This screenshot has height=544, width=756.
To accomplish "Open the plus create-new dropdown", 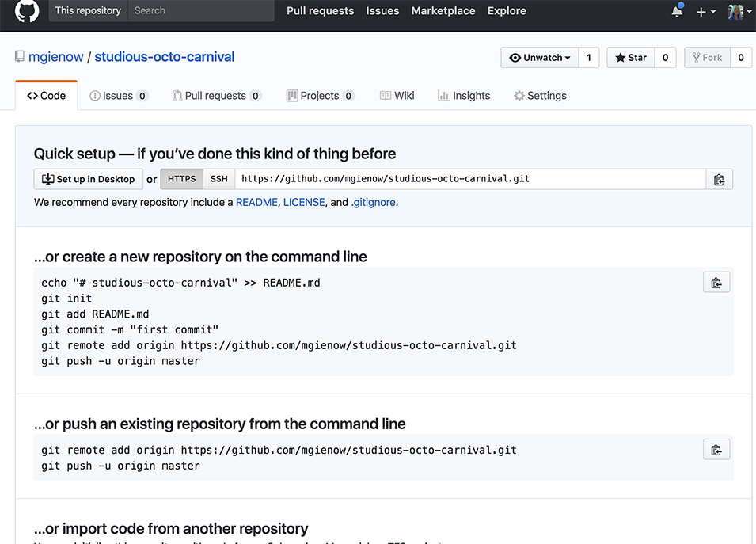I will (706, 12).
